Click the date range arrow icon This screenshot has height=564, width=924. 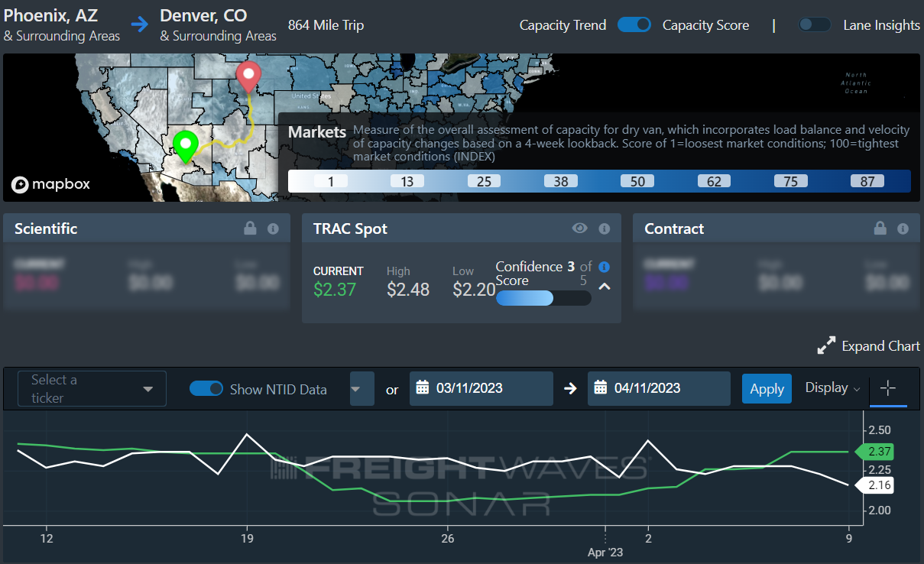tap(570, 388)
